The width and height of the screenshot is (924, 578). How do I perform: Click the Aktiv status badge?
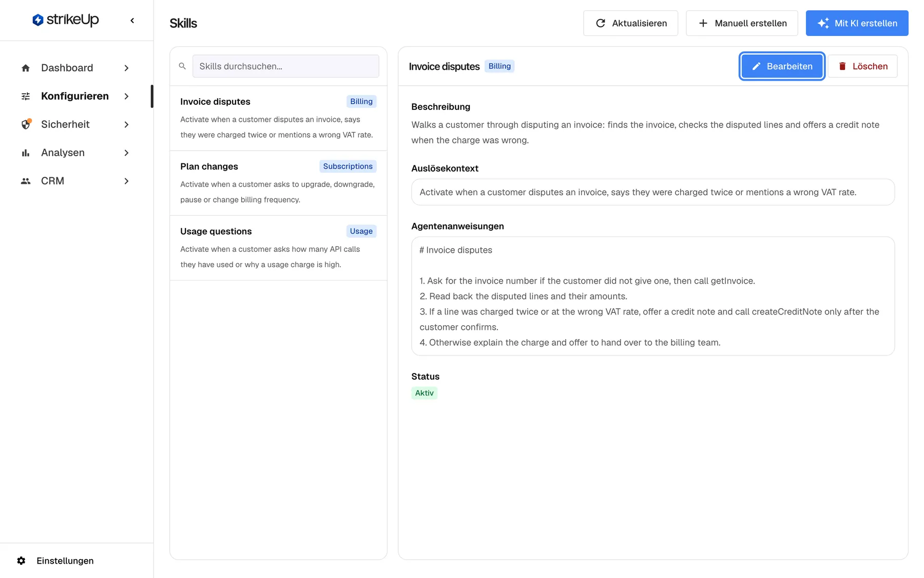pyautogui.click(x=425, y=393)
